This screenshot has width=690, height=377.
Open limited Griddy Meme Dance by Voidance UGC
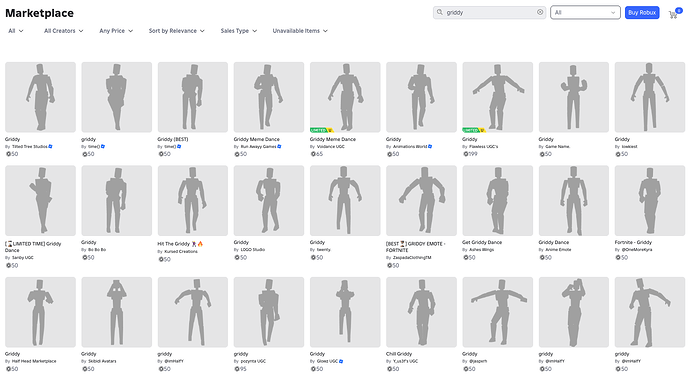coord(345,97)
